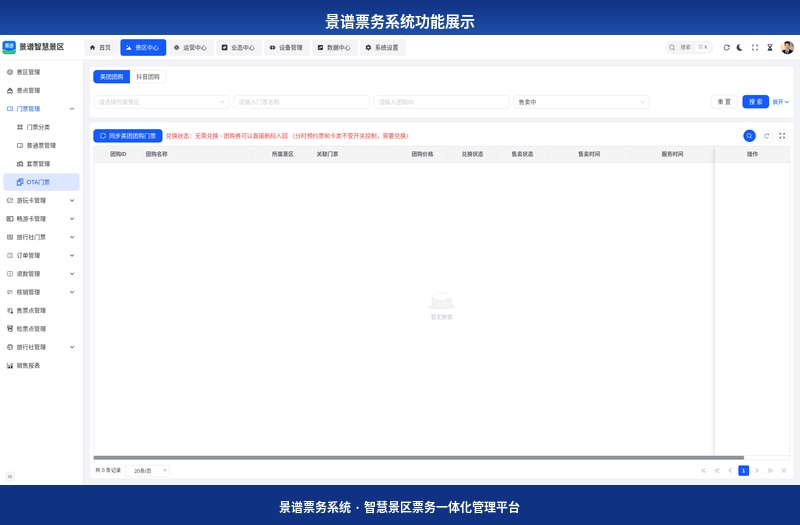Select the 美团团购 segment
Viewport: 800px width, 525px height.
[111, 77]
